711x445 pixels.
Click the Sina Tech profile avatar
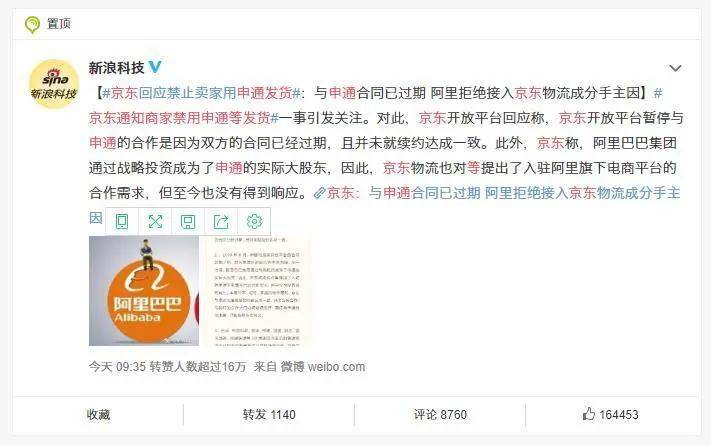54,83
